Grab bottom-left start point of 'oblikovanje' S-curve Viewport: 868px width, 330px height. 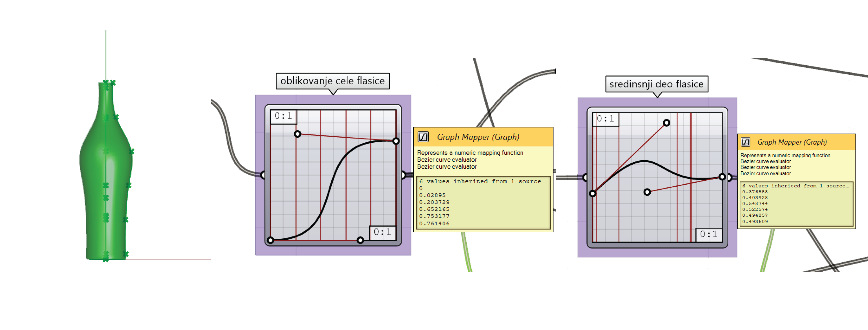tap(271, 240)
